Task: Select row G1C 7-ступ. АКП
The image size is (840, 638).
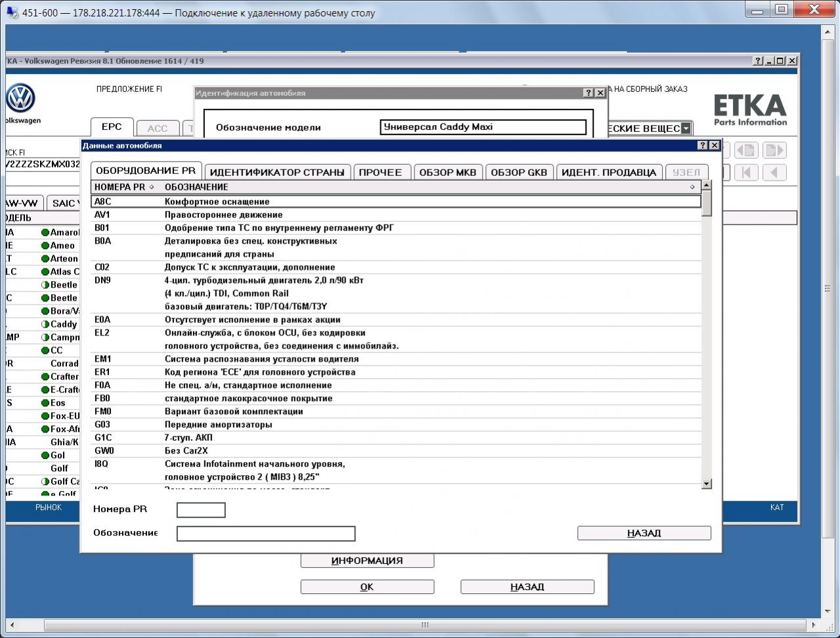Action: tap(397, 438)
